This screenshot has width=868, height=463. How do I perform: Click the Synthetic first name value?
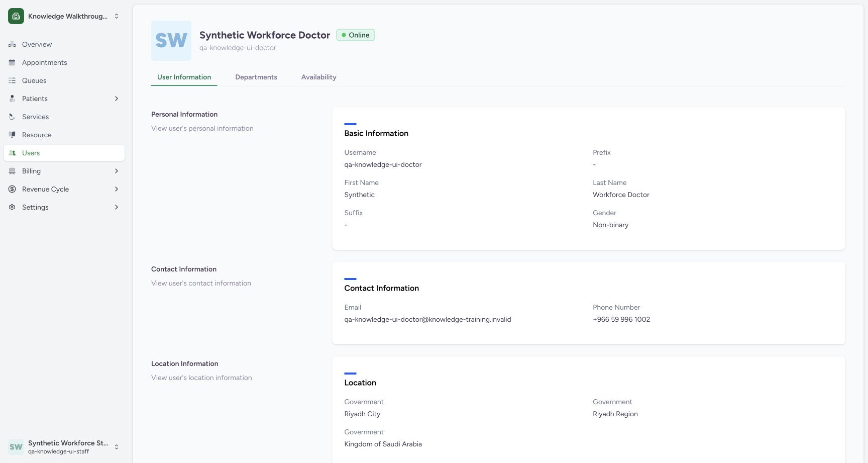pyautogui.click(x=359, y=195)
